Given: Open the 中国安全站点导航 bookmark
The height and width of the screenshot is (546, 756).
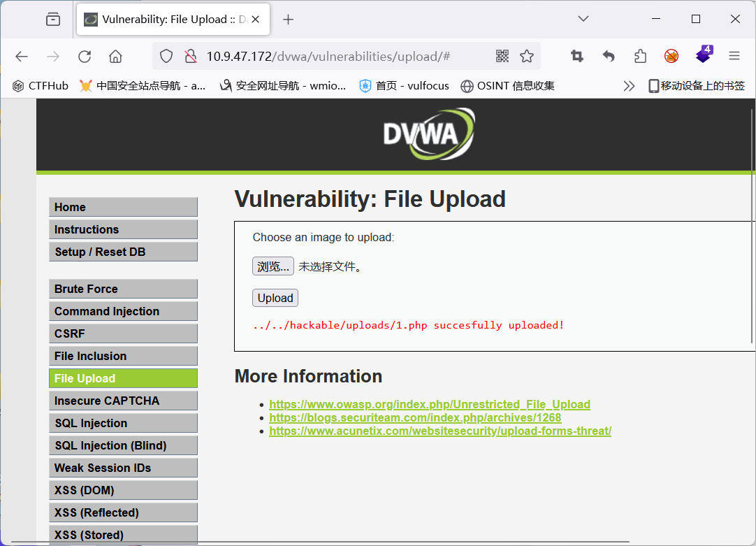Looking at the screenshot, I should tap(143, 86).
